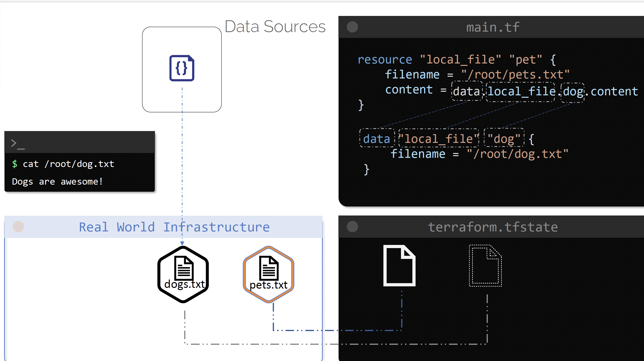The image size is (644, 361).
Task: Click the dogs.txt hexagon file icon
Action: pyautogui.click(x=183, y=274)
